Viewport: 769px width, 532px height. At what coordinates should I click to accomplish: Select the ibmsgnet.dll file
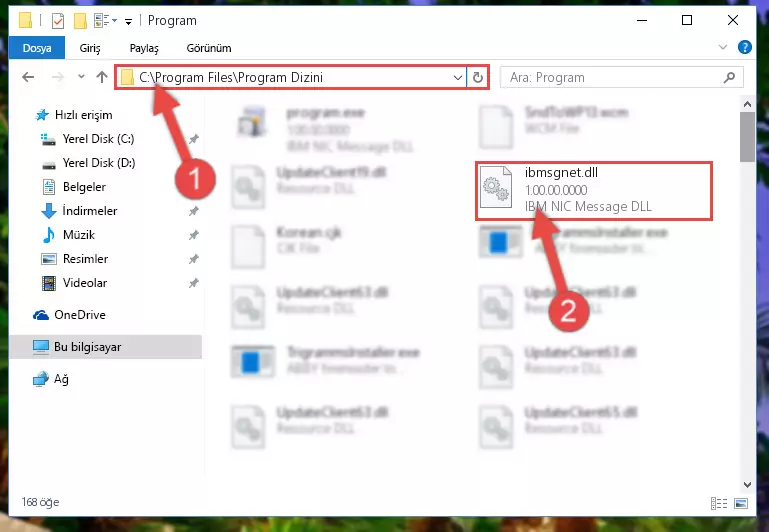593,190
